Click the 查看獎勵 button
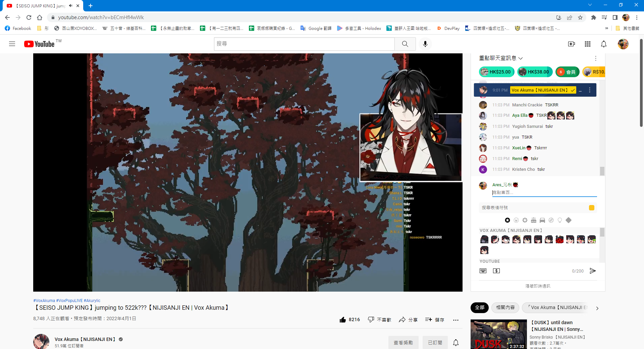This screenshot has height=349, width=644. coord(403,343)
